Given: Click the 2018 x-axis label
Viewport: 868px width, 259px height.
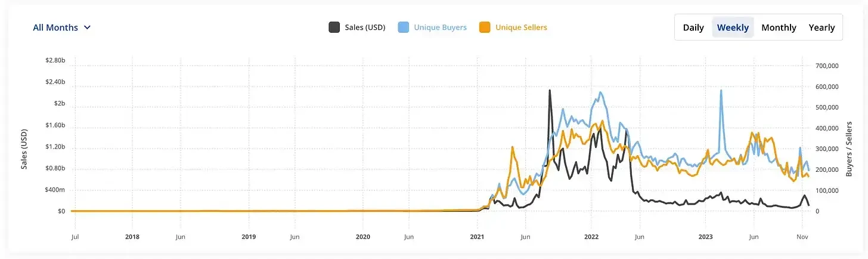Looking at the screenshot, I should point(132,236).
